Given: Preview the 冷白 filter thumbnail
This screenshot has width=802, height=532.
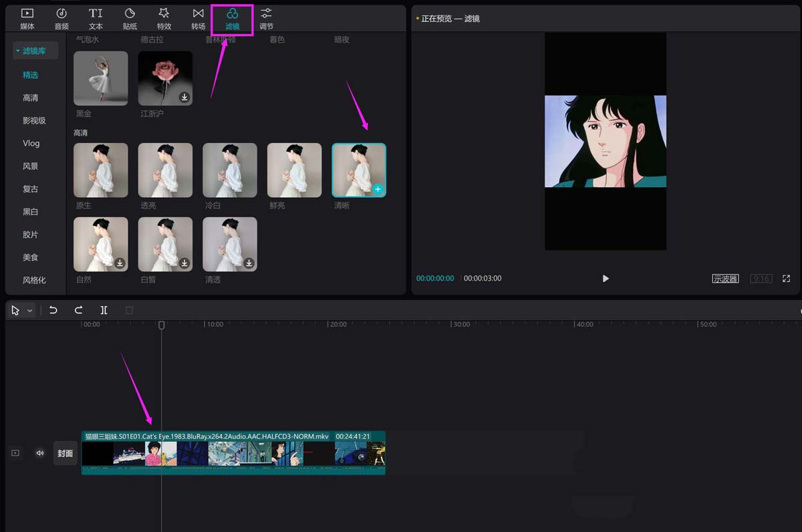Looking at the screenshot, I should (230, 170).
